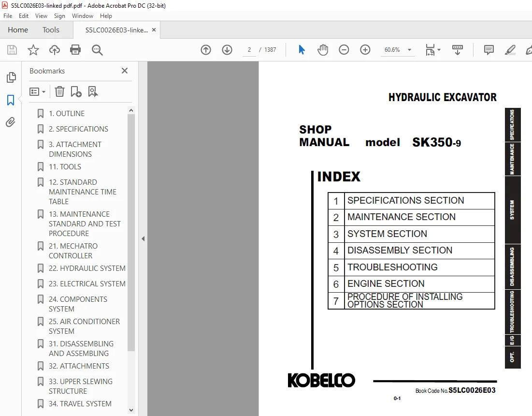Add a comment sticky note icon
This screenshot has width=532, height=416.
click(489, 50)
